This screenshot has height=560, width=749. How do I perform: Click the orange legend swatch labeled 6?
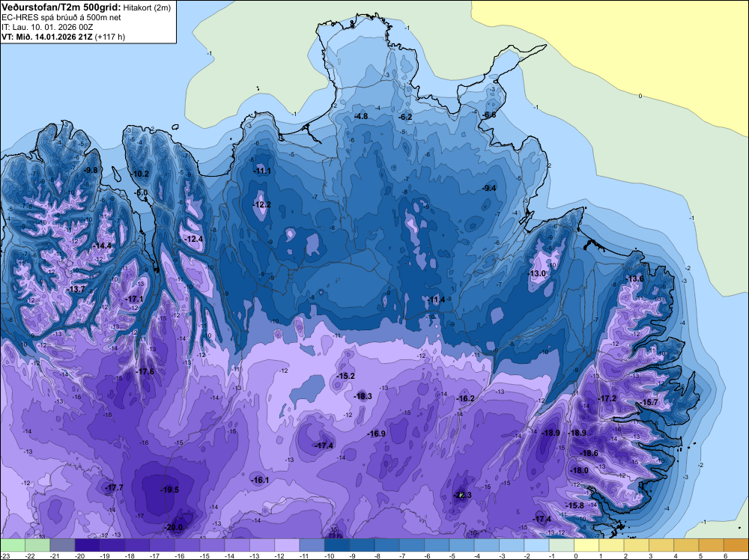click(736, 545)
